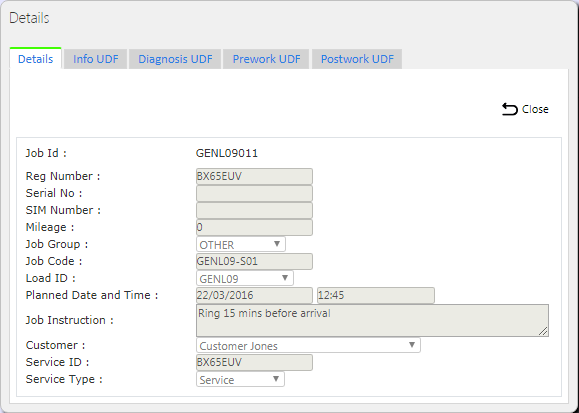Click the Reg Number field BX65EUV

click(x=254, y=177)
